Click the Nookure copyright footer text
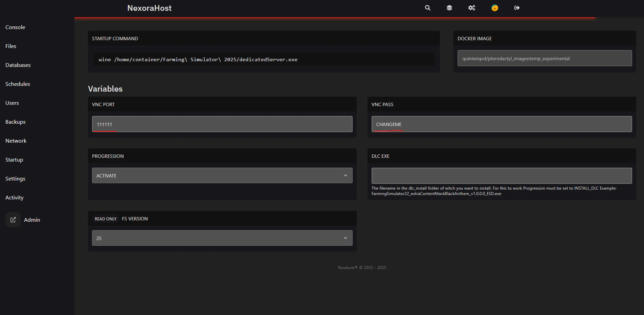 pos(362,268)
